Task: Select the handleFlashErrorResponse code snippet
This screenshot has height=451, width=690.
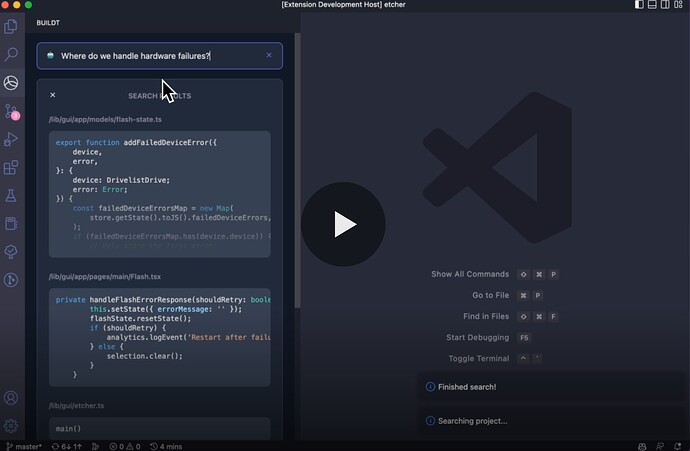Action: coord(159,337)
